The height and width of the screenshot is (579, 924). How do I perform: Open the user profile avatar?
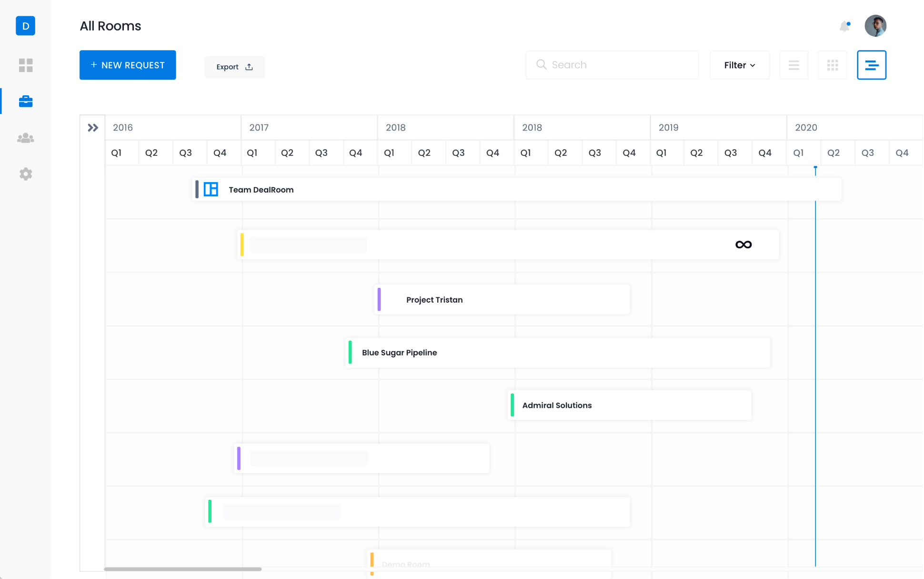click(x=875, y=26)
